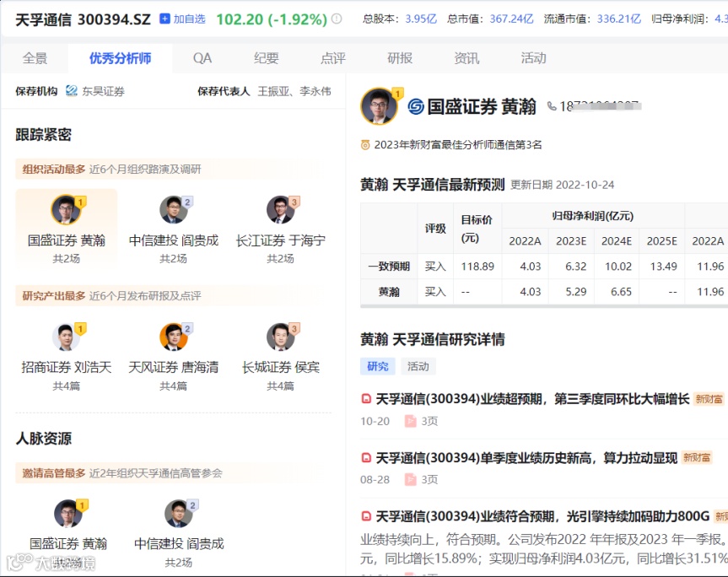Go to the 活动 top tab
728x577 pixels.
(533, 58)
